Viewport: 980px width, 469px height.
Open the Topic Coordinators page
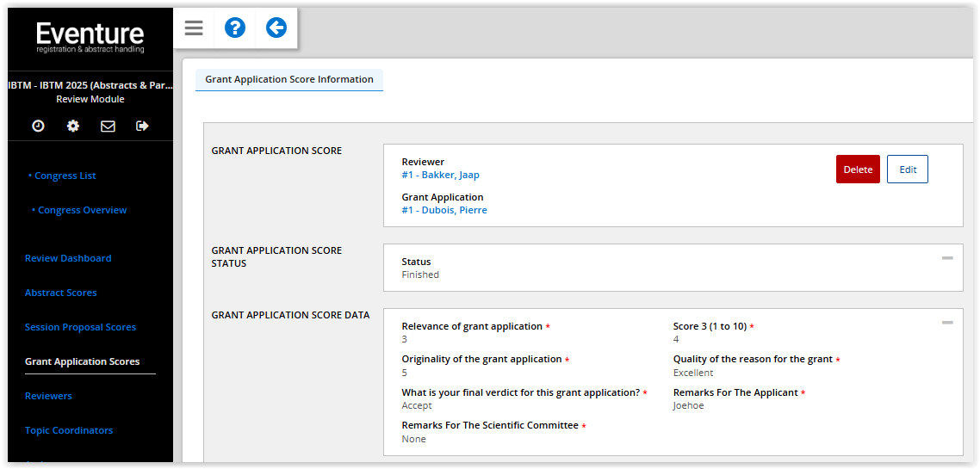pyautogui.click(x=69, y=430)
